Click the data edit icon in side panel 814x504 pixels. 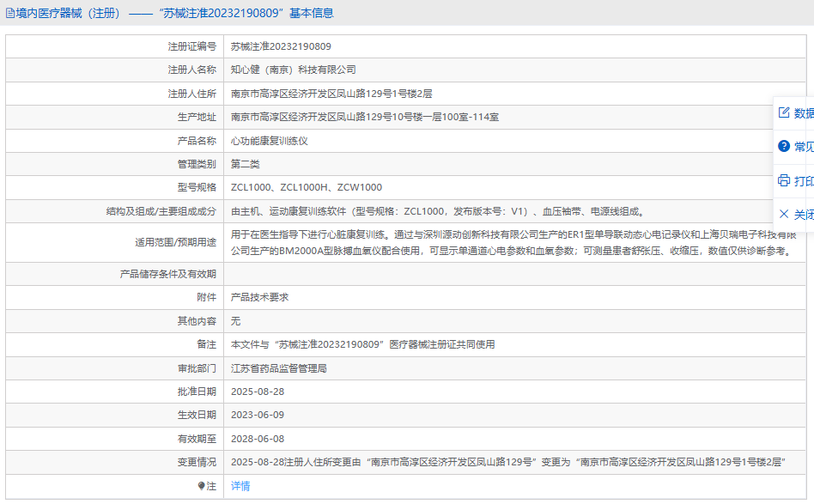point(784,112)
